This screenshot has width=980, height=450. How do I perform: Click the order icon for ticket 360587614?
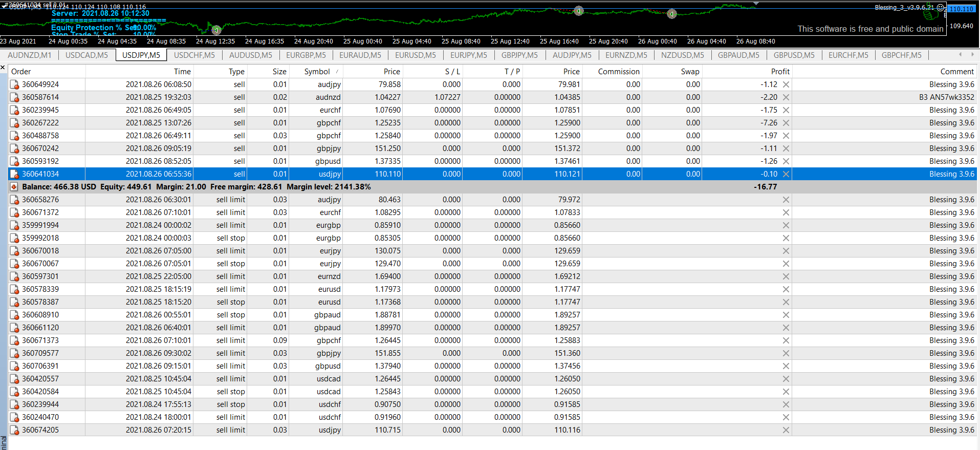click(14, 97)
